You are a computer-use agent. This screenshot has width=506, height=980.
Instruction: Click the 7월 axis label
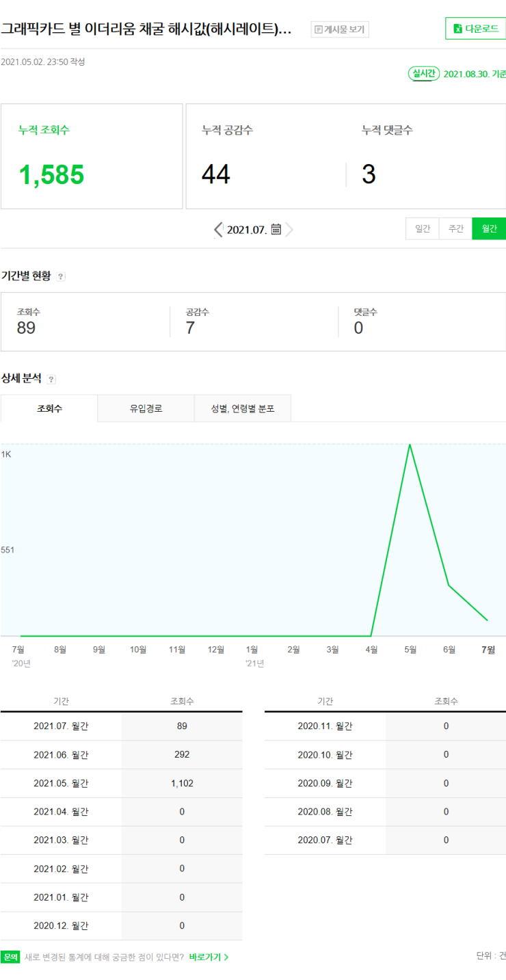(488, 650)
